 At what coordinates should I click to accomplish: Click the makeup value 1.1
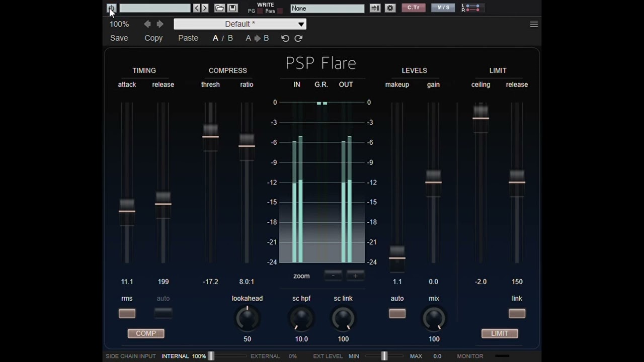click(397, 282)
